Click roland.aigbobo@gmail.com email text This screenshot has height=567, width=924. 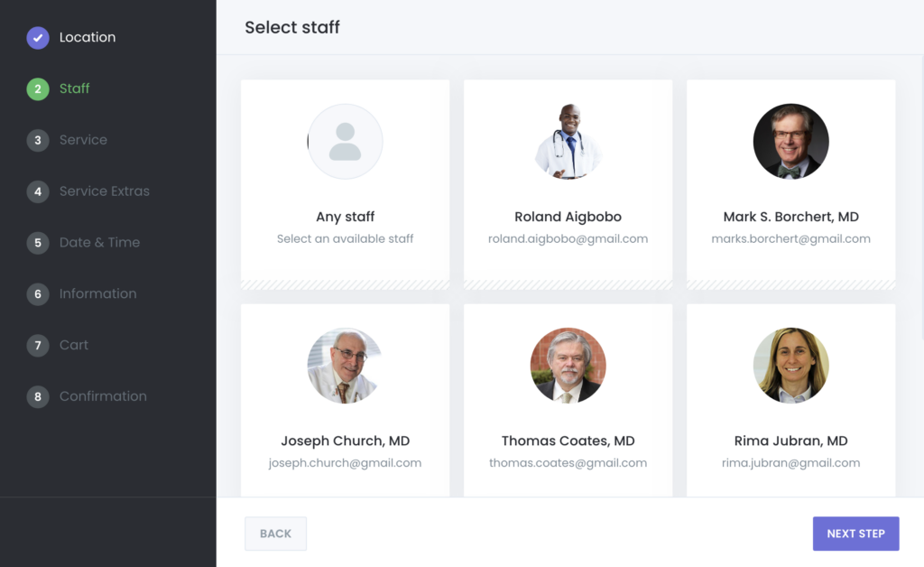568,239
